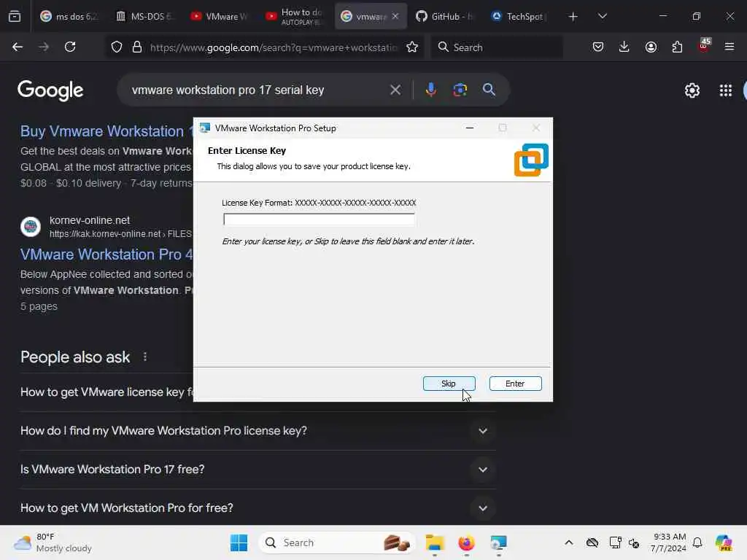Open Firefox tracking protection shield
The height and width of the screenshot is (560, 747).
pos(116,47)
